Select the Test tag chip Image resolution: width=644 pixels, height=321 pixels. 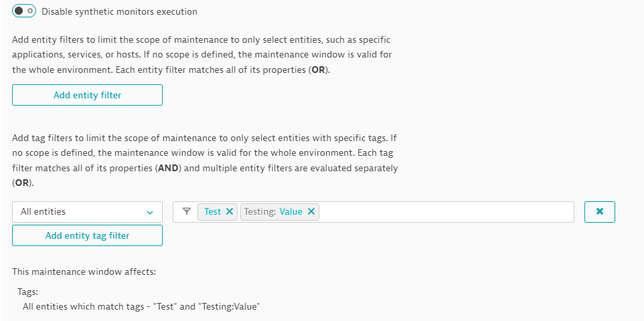pyautogui.click(x=212, y=212)
